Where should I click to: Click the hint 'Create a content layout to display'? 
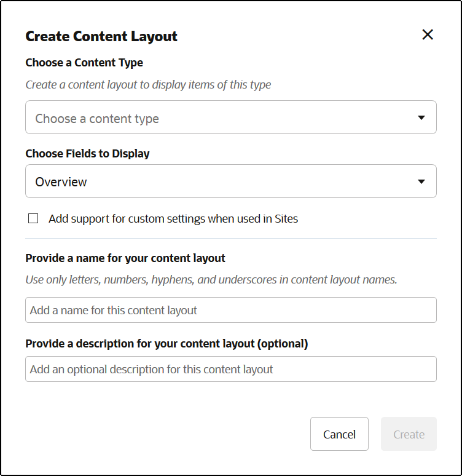coord(148,85)
